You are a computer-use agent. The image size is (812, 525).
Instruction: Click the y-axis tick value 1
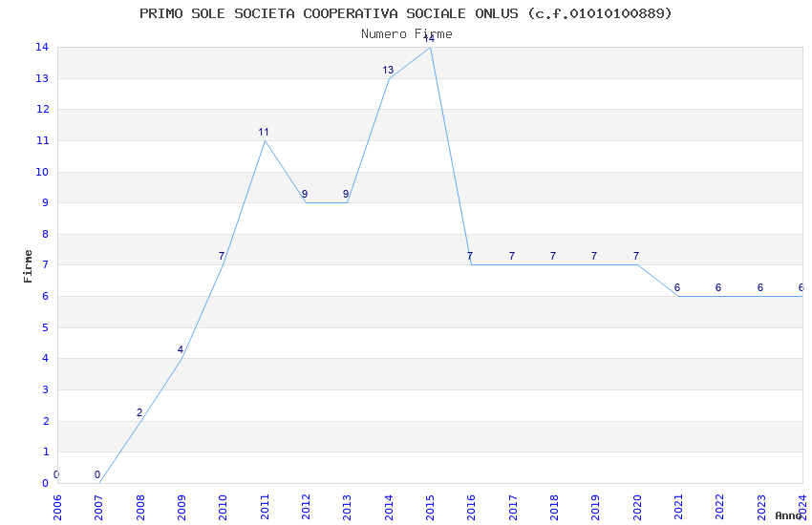(x=46, y=452)
